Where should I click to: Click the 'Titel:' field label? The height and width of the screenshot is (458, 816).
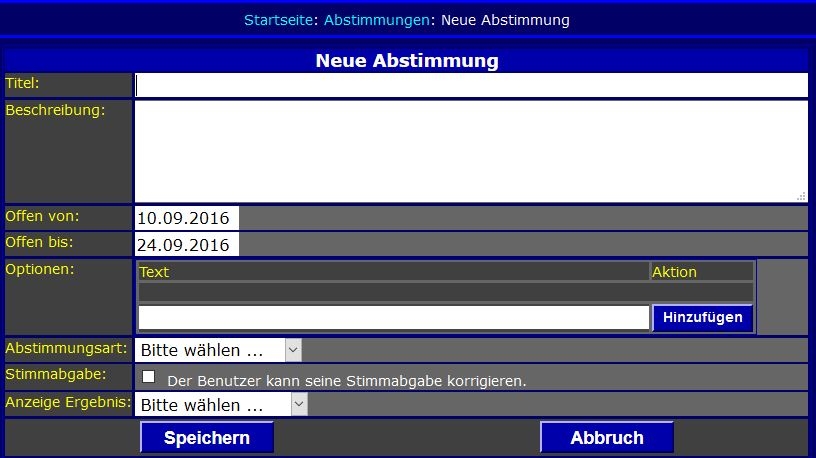tap(23, 83)
